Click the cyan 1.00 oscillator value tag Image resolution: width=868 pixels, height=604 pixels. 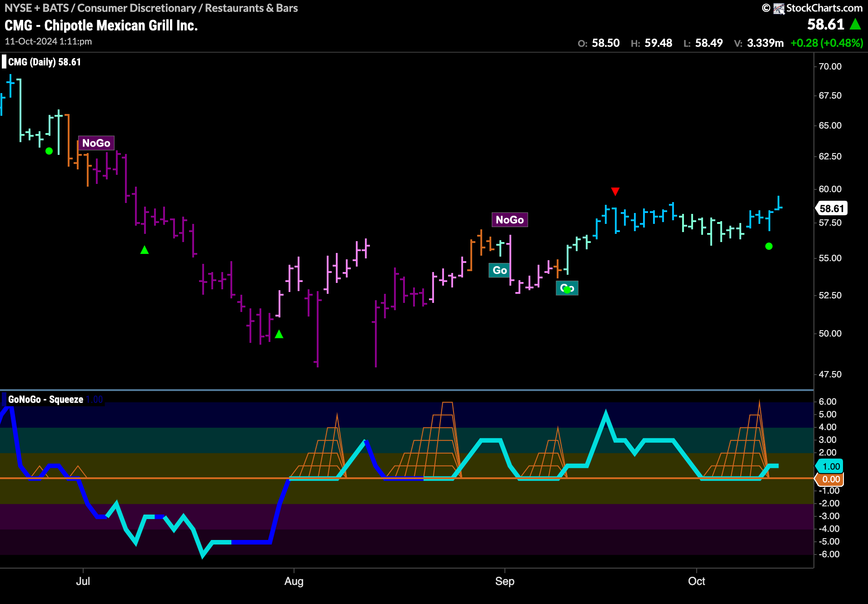point(830,466)
